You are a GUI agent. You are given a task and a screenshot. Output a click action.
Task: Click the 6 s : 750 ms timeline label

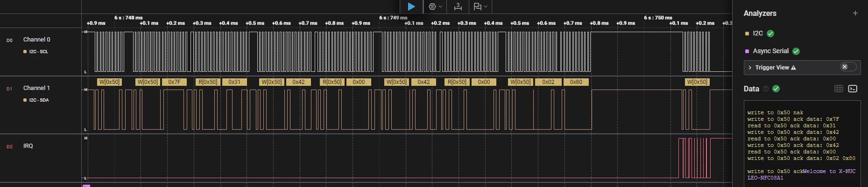[658, 18]
